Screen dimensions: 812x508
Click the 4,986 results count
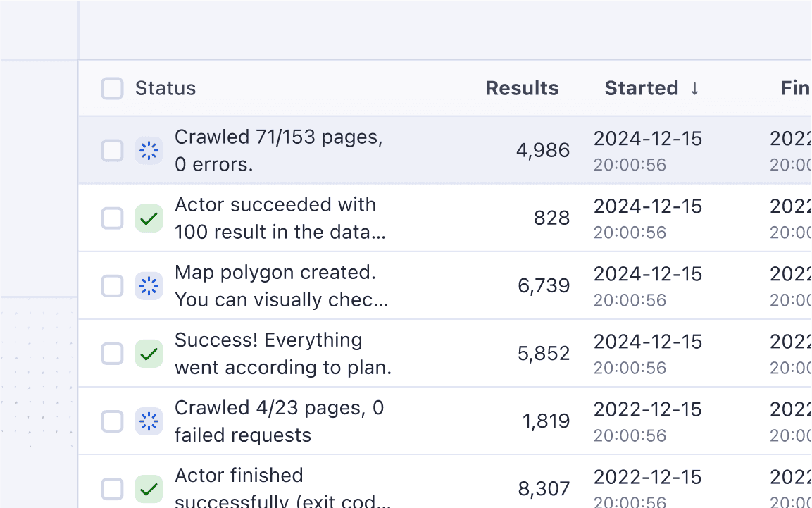coord(542,151)
